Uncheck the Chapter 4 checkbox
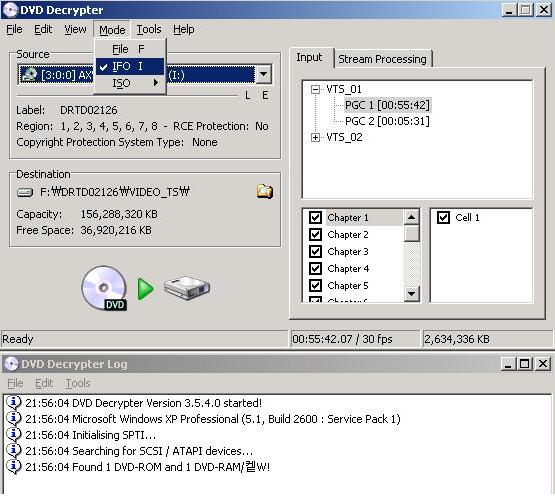Viewport: 555px width, 497px height. (x=315, y=268)
